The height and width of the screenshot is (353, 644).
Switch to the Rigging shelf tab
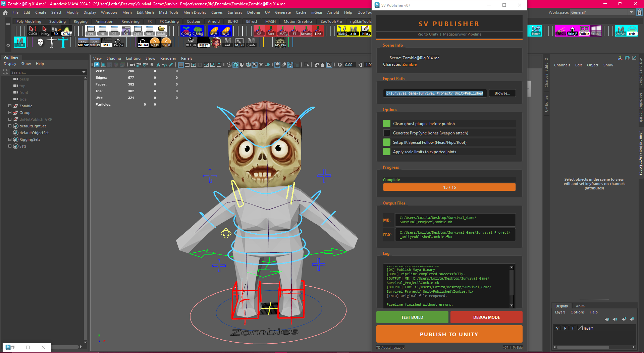(x=80, y=21)
